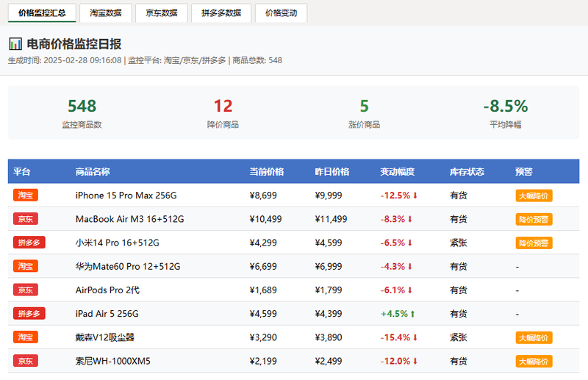Click the 京东 badge for AirPods Pro 2代
The image size is (588, 380).
[26, 290]
